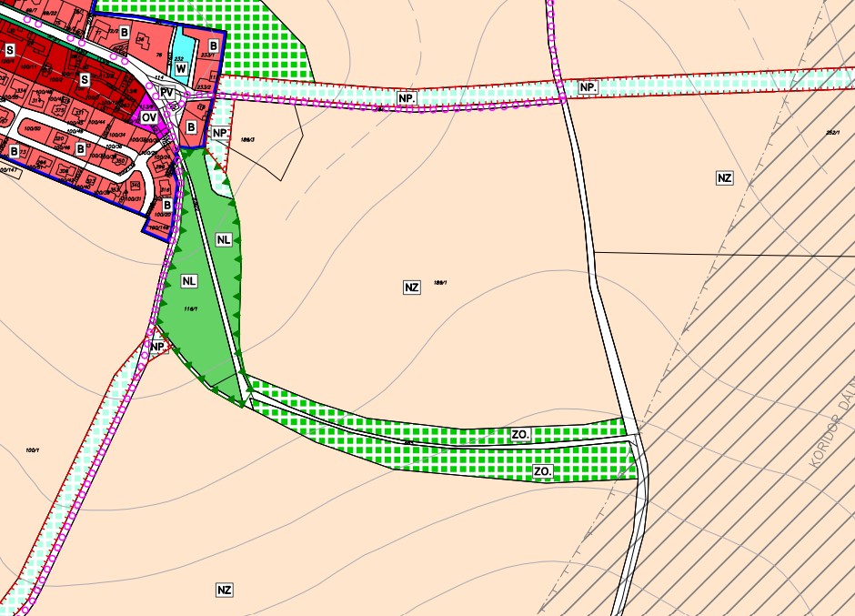
Task: Click the NP label next to parcel 188/3
Action: click(219, 133)
